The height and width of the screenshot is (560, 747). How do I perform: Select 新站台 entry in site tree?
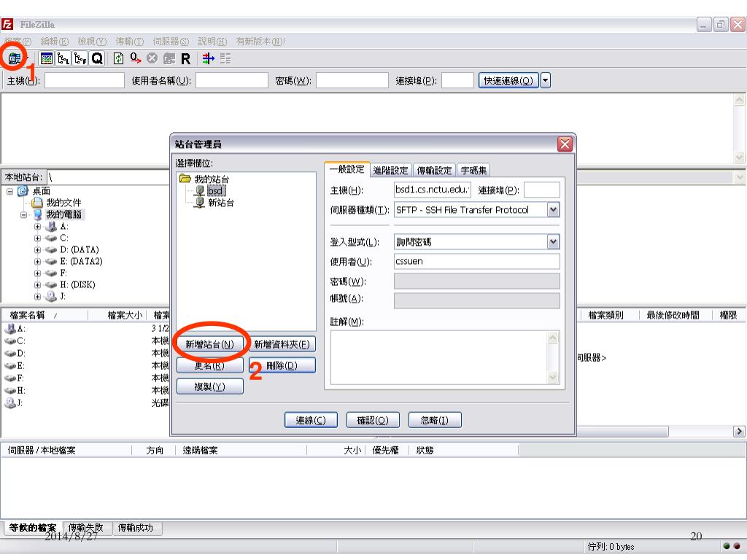[220, 203]
